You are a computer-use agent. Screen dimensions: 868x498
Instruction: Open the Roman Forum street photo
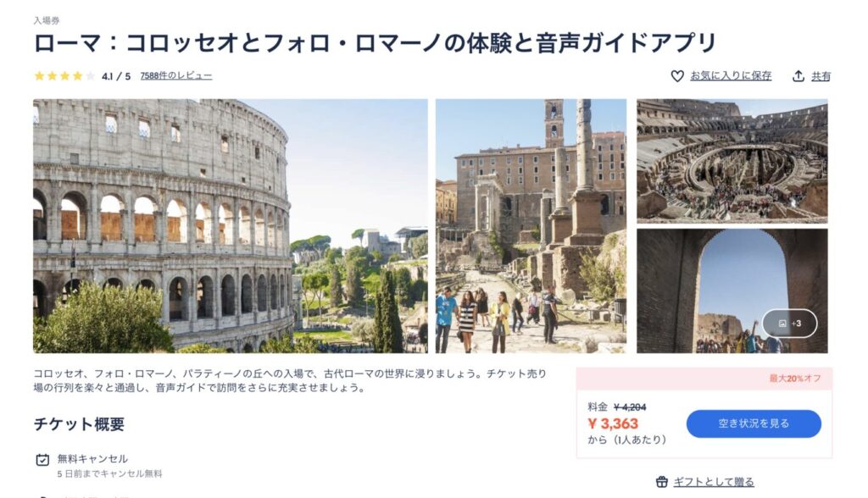click(x=531, y=226)
